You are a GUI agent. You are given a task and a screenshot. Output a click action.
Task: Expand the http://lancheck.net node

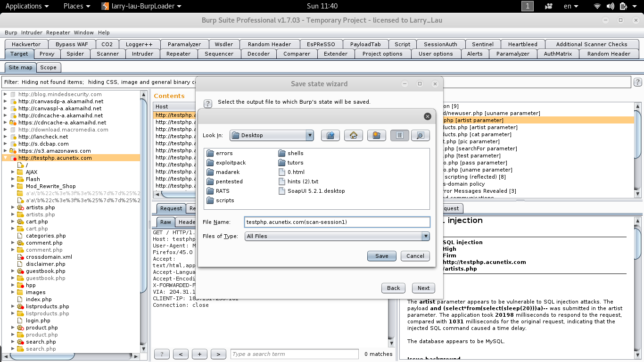tap(6, 137)
